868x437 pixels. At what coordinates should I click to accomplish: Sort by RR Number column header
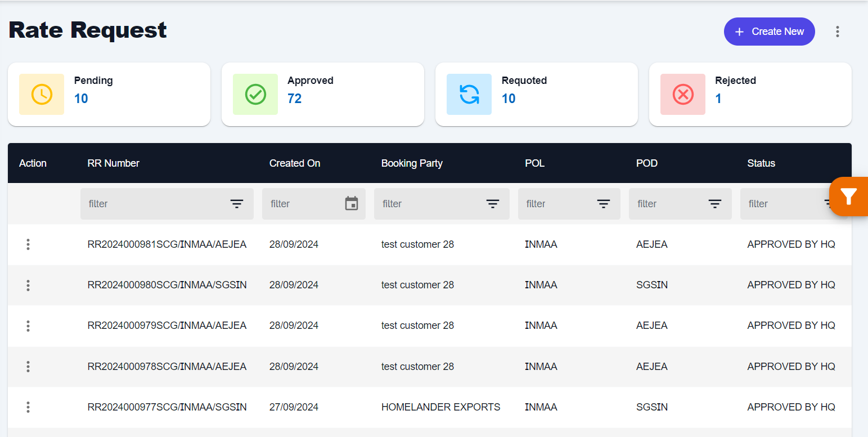(x=114, y=163)
